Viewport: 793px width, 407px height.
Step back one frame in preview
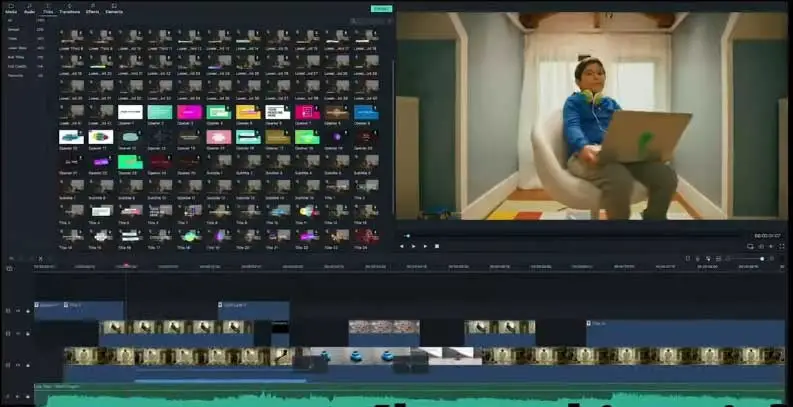point(402,246)
